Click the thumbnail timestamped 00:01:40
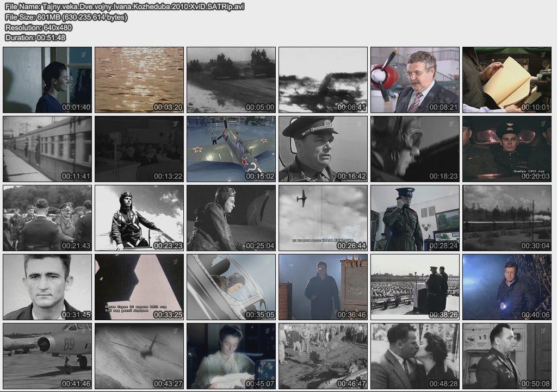Image resolution: width=557 pixels, height=392 pixels. click(47, 80)
